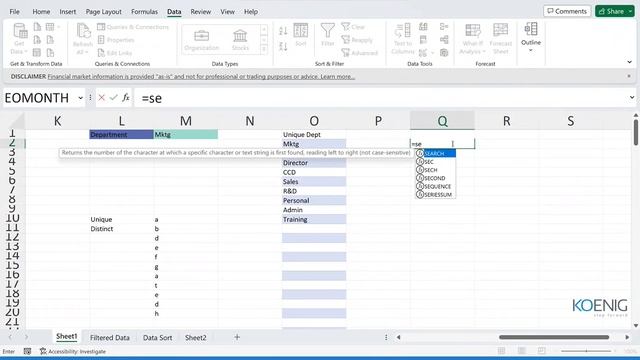This screenshot has height=360, width=640.
Task: Click the Relationships icon
Action: 444,40
